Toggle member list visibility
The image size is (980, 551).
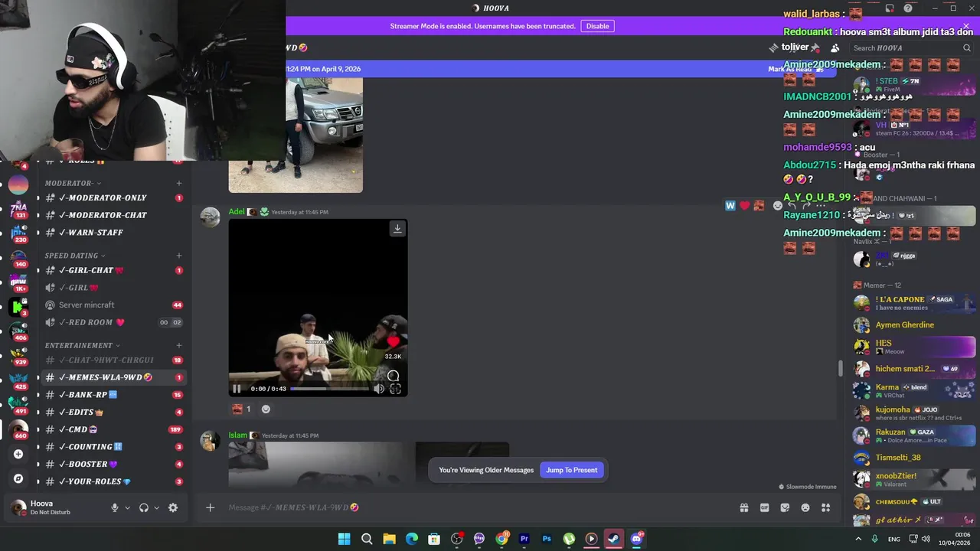click(x=835, y=47)
